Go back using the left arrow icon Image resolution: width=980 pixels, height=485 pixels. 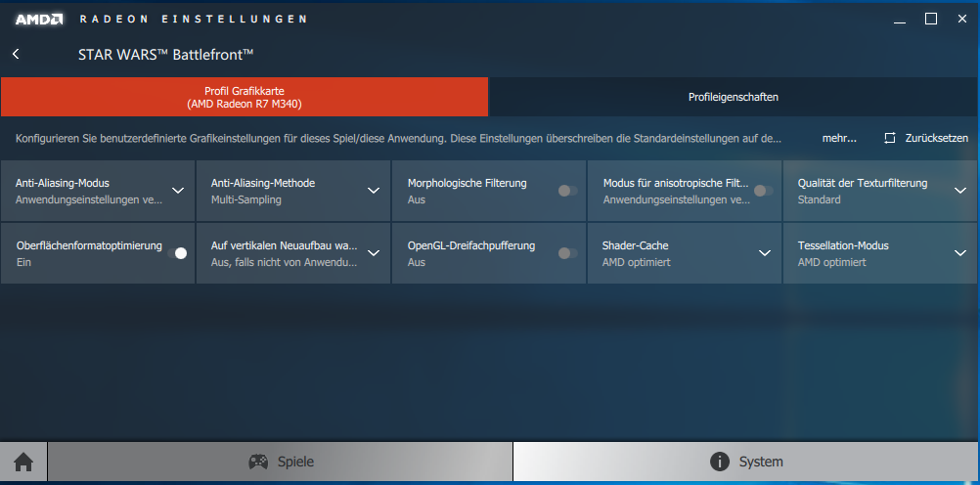point(16,55)
